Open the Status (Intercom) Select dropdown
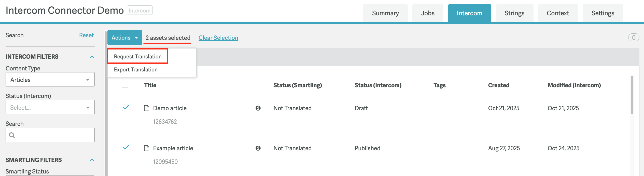This screenshot has width=644, height=176. coord(50,107)
